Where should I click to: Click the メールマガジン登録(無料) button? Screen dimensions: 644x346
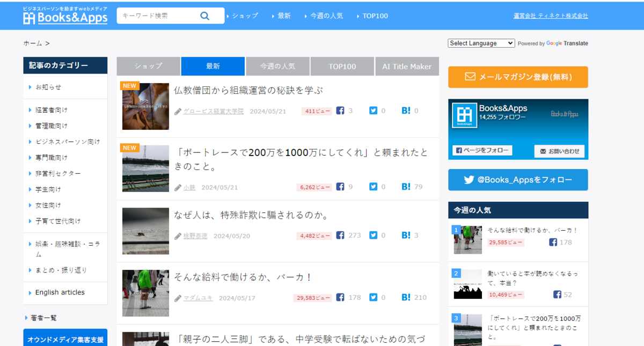(x=518, y=77)
